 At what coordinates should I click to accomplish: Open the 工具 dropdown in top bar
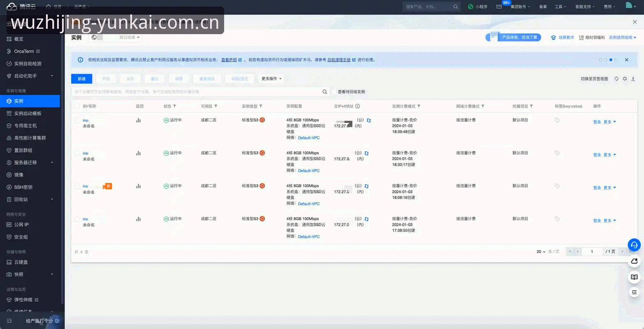click(561, 7)
